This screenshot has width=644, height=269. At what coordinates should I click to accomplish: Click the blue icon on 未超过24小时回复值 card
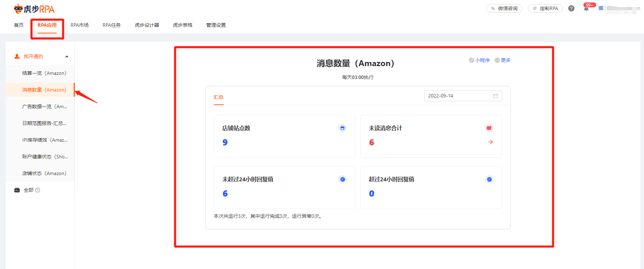click(x=343, y=179)
